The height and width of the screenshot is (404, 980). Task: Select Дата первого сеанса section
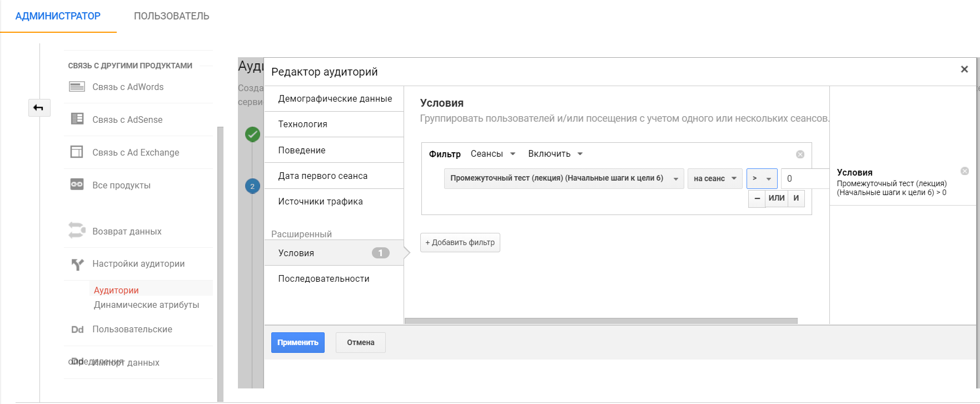pos(334,176)
